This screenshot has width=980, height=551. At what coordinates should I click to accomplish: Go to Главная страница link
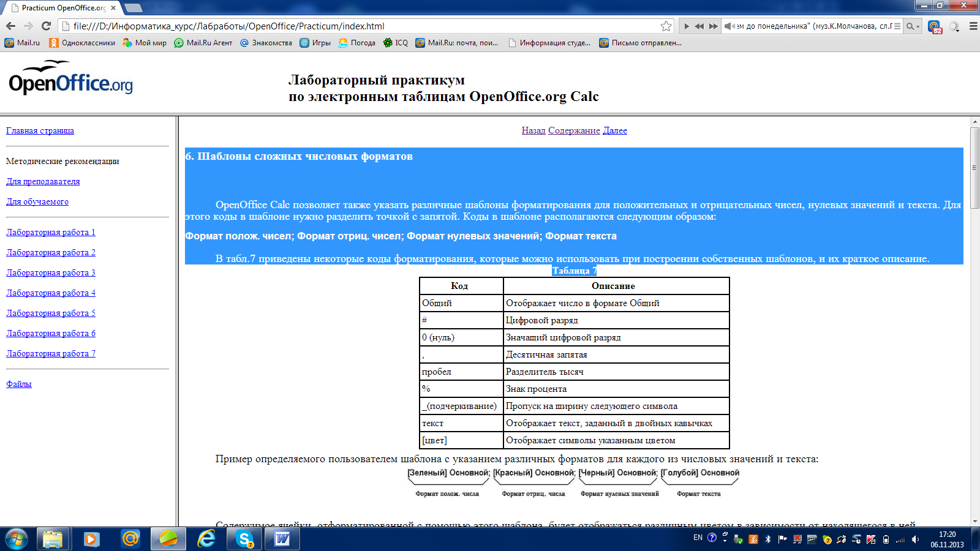pos(40,130)
